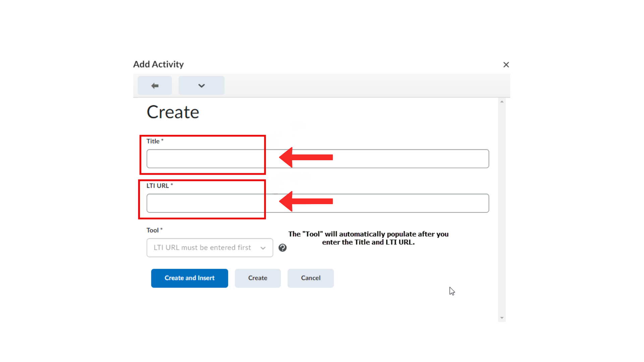Open the chevron dropdown in toolbar
This screenshot has width=644, height=362.
201,85
